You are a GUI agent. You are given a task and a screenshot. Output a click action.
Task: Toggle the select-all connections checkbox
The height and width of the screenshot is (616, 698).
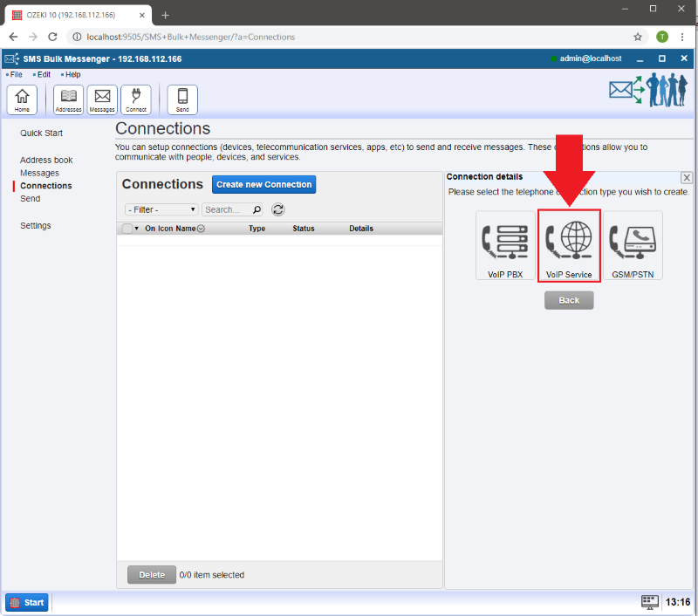pos(127,229)
